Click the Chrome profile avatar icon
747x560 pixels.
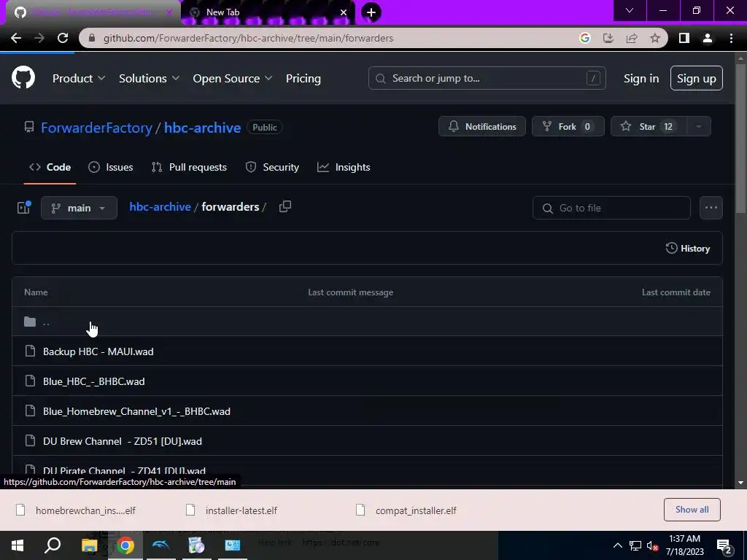coord(708,38)
